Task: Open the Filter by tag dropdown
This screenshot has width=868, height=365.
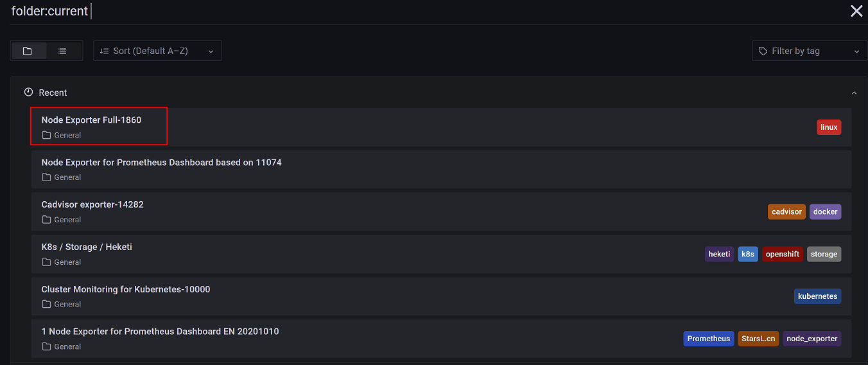Action: tap(809, 51)
